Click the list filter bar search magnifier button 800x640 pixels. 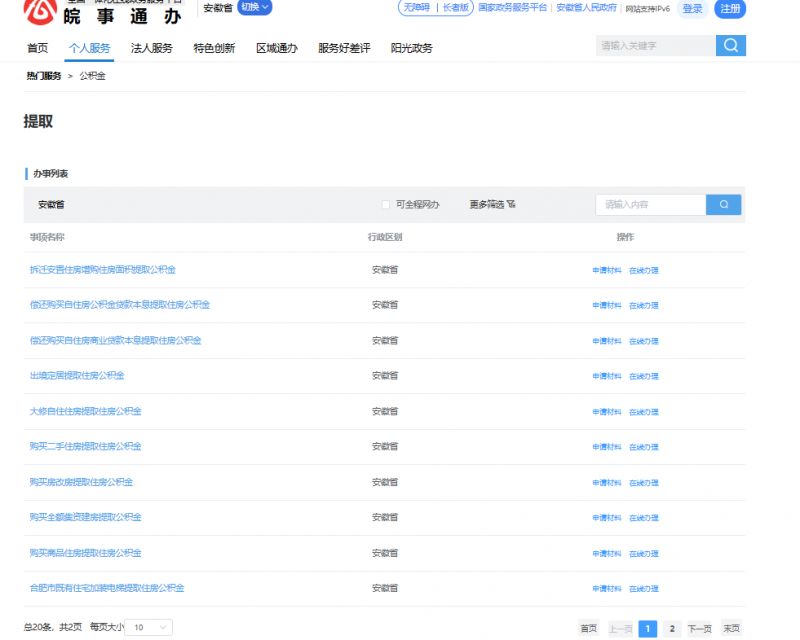pyautogui.click(x=723, y=205)
